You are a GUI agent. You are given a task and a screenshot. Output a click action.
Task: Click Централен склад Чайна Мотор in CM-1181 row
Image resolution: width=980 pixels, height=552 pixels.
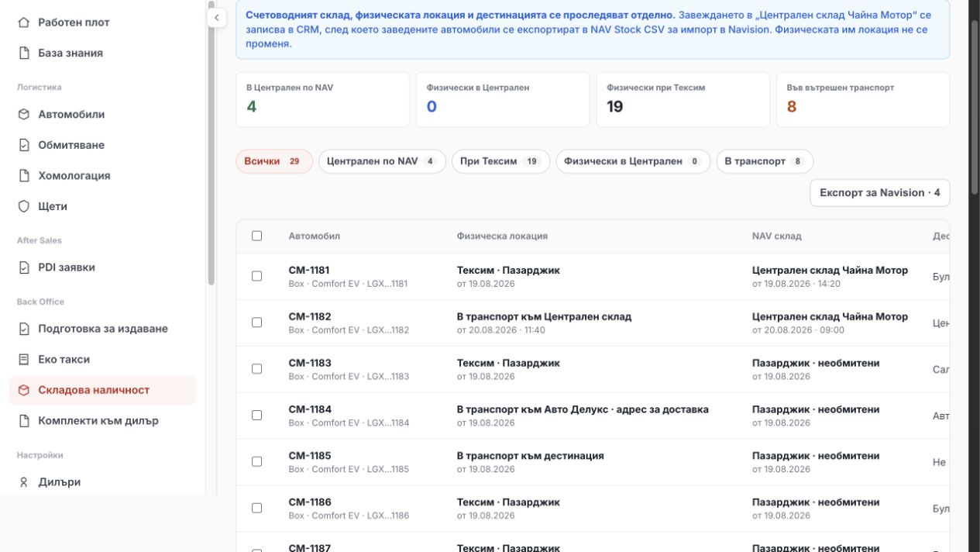point(830,271)
